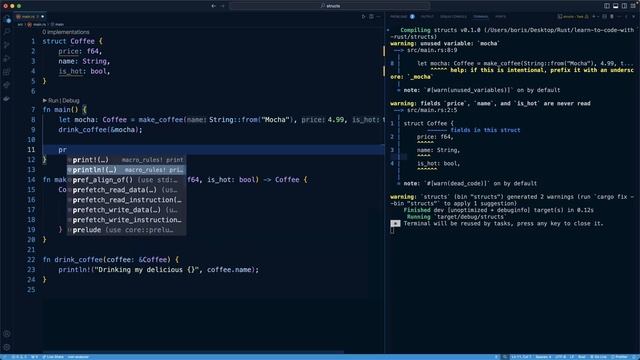Viewport: 640px width, 360px height.
Task: Click 'src/main.rs:2:5' link in terminal
Action: coord(432,110)
